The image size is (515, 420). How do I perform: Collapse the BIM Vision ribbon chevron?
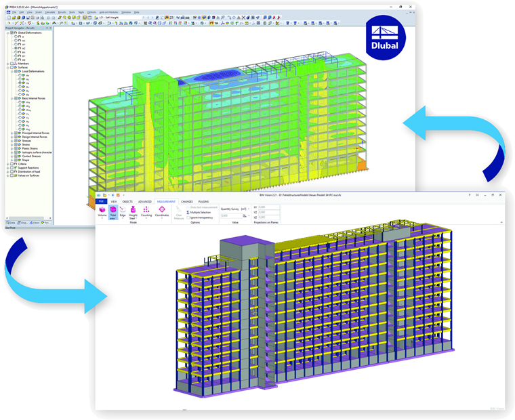click(x=501, y=223)
